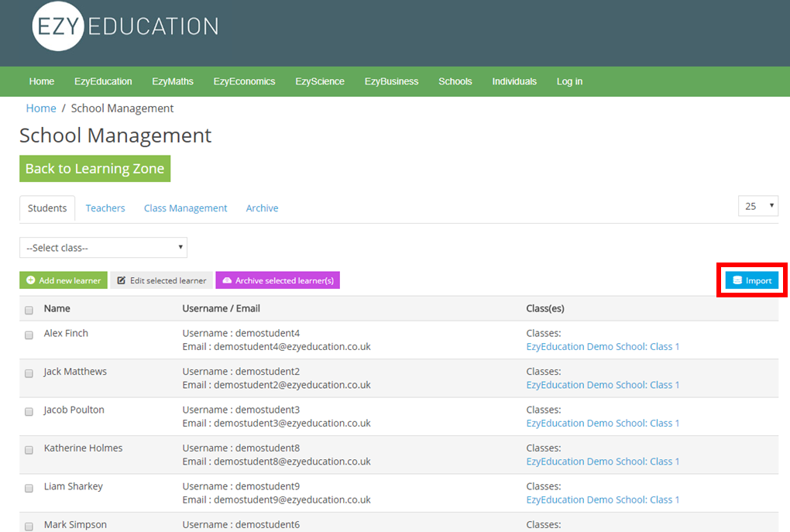Open the 25 per page dropdown

pyautogui.click(x=758, y=205)
